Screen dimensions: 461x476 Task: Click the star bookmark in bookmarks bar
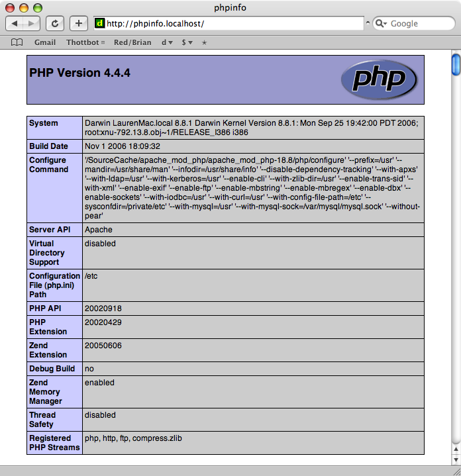point(205,43)
